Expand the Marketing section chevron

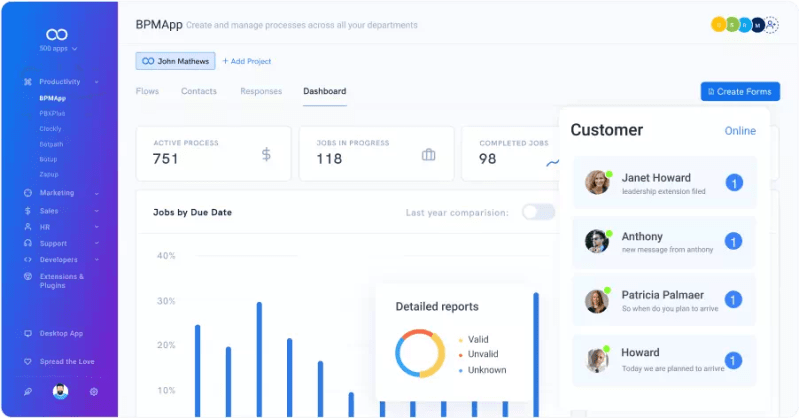click(x=96, y=194)
